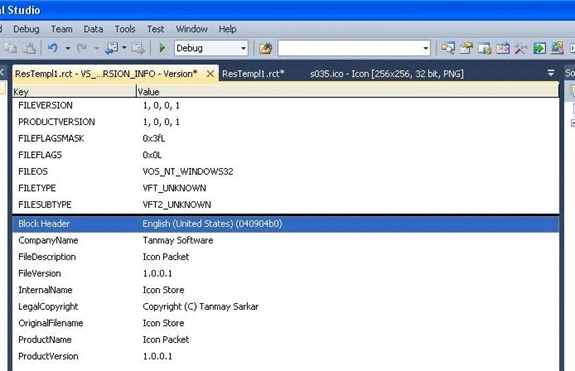The width and height of the screenshot is (575, 371).
Task: Select the ProductVersion value 1.0.0.1
Action: click(x=157, y=356)
